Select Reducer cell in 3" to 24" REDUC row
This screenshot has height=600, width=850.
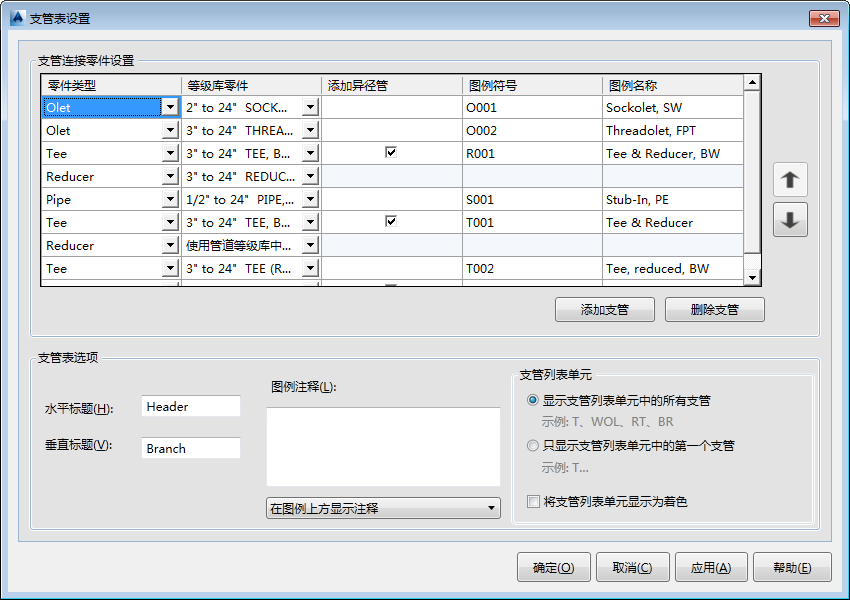(102, 176)
